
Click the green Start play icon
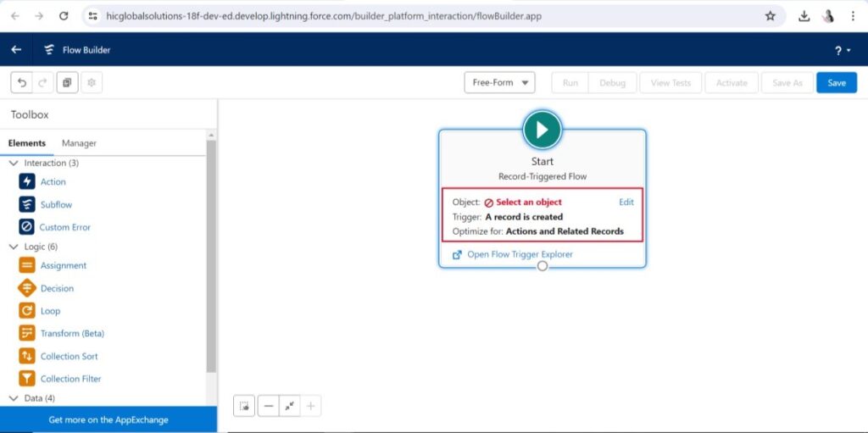coord(542,130)
